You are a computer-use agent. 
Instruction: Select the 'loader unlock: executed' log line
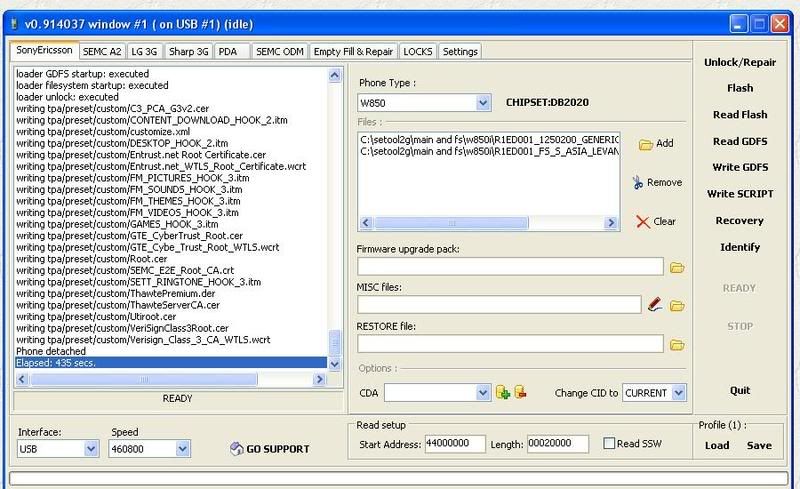tap(67, 97)
